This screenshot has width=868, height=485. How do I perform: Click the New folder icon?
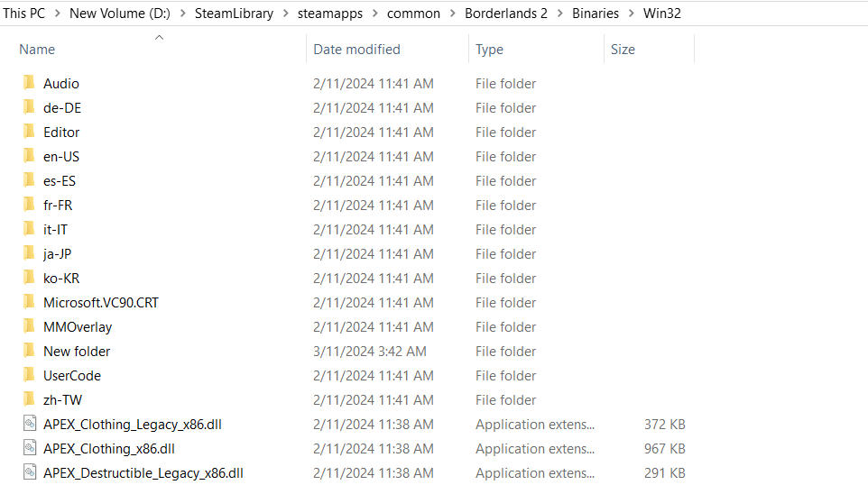(x=30, y=351)
